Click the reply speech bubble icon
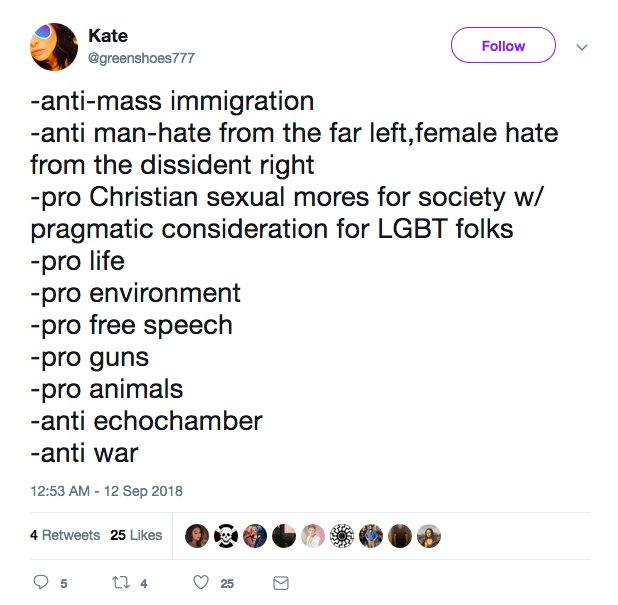This screenshot has width=618, height=605. (x=41, y=582)
